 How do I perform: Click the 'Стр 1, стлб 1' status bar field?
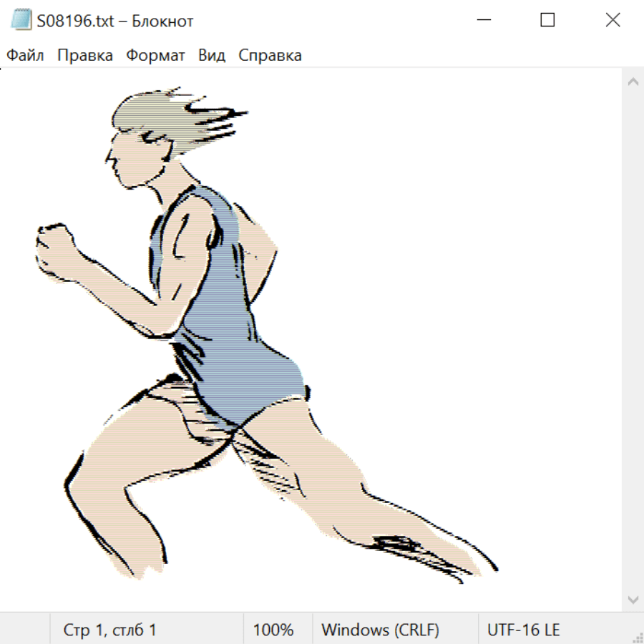[110, 630]
